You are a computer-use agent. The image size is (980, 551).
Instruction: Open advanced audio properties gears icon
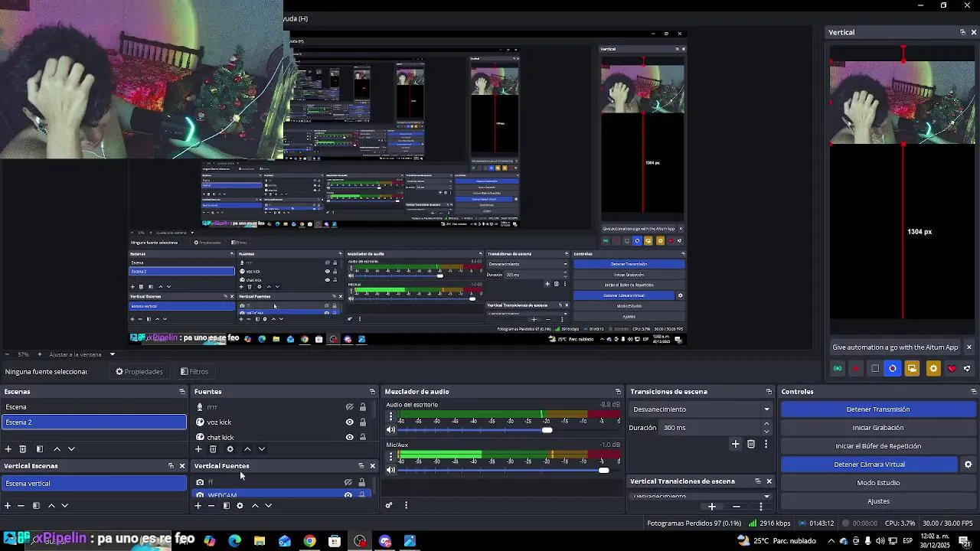point(389,505)
